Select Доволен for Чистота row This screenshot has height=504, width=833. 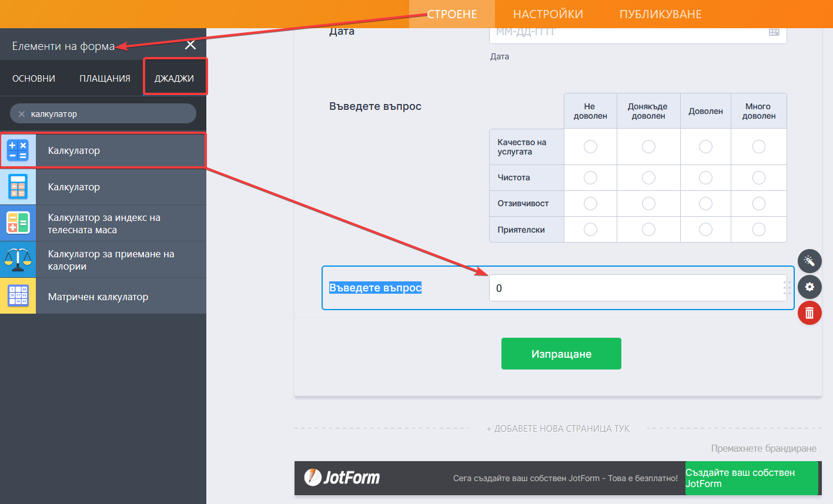coord(705,177)
